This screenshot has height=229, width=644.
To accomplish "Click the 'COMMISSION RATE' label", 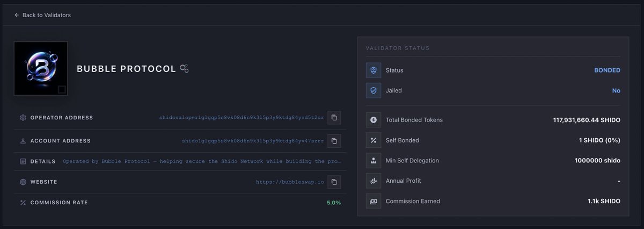I will tap(59, 203).
